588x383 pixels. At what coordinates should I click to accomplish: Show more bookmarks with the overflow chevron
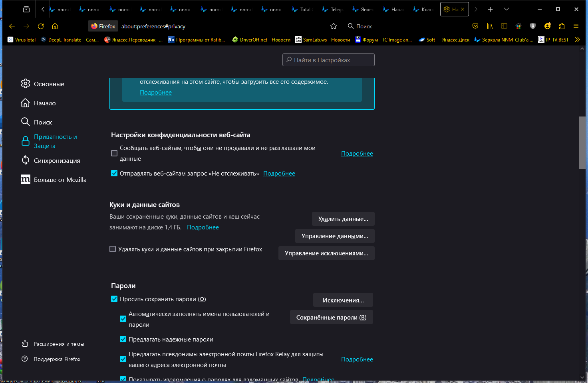(577, 40)
